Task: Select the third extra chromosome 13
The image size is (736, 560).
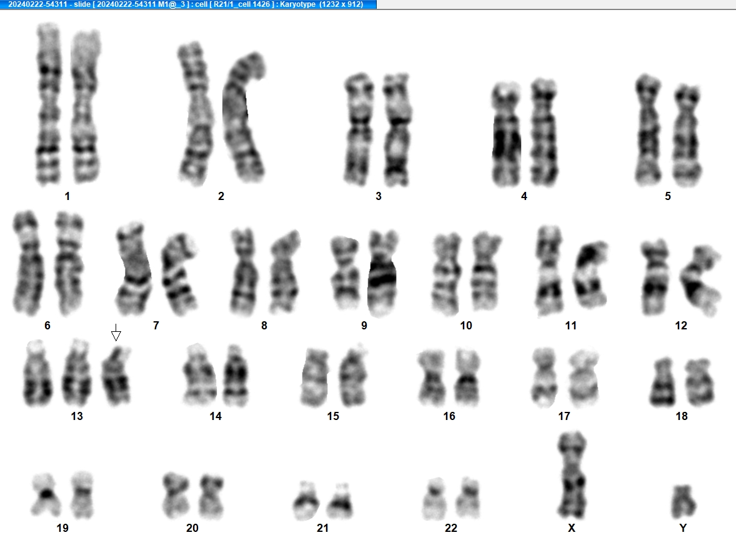Action: 117,376
